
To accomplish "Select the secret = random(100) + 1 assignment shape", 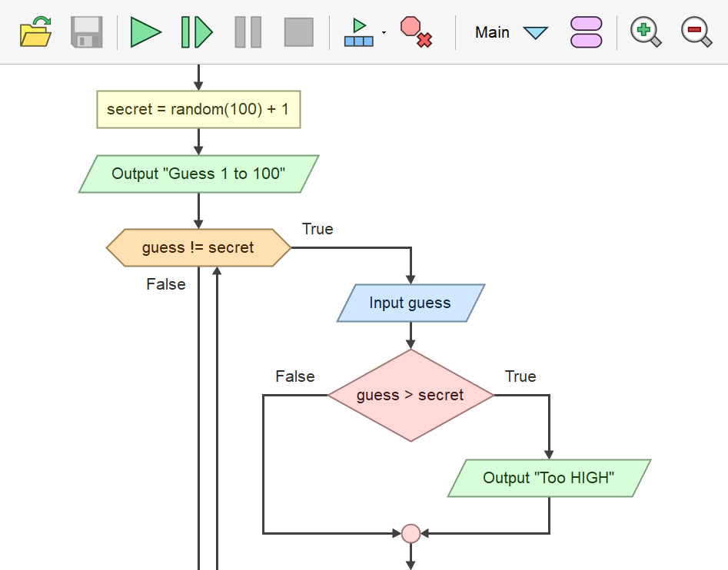I will point(198,109).
